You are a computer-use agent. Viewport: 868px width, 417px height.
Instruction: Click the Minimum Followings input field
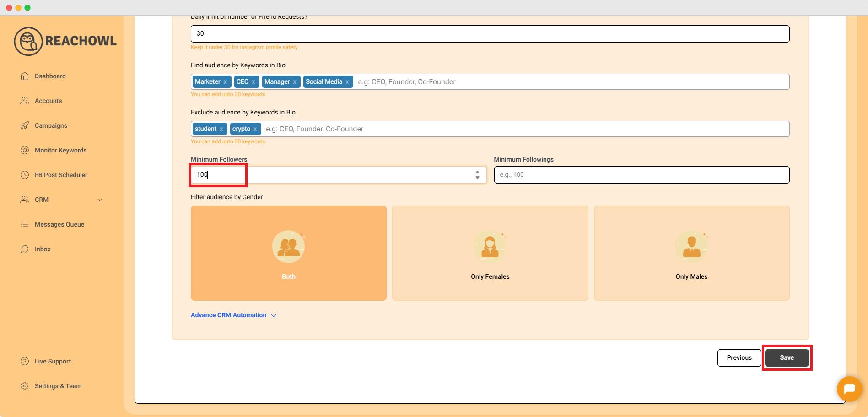click(x=641, y=175)
